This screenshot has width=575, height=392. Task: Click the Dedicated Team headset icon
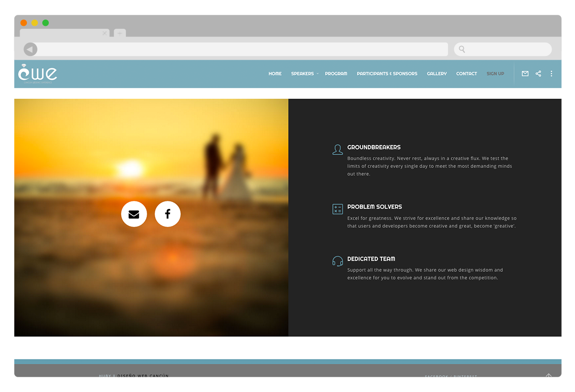point(337,261)
